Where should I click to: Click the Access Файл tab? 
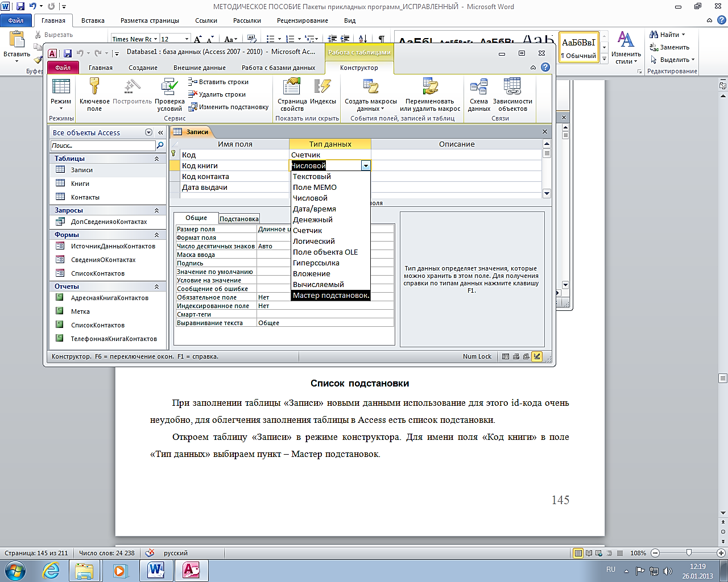pyautogui.click(x=63, y=68)
